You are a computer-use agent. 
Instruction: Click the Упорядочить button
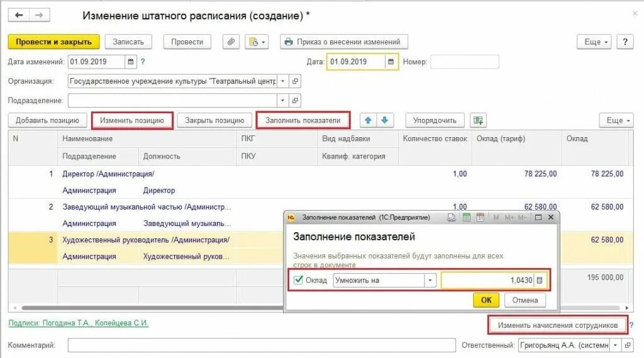pyautogui.click(x=435, y=120)
